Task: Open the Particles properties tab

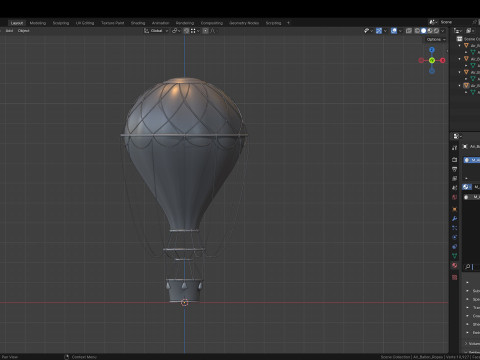Action: (455, 228)
